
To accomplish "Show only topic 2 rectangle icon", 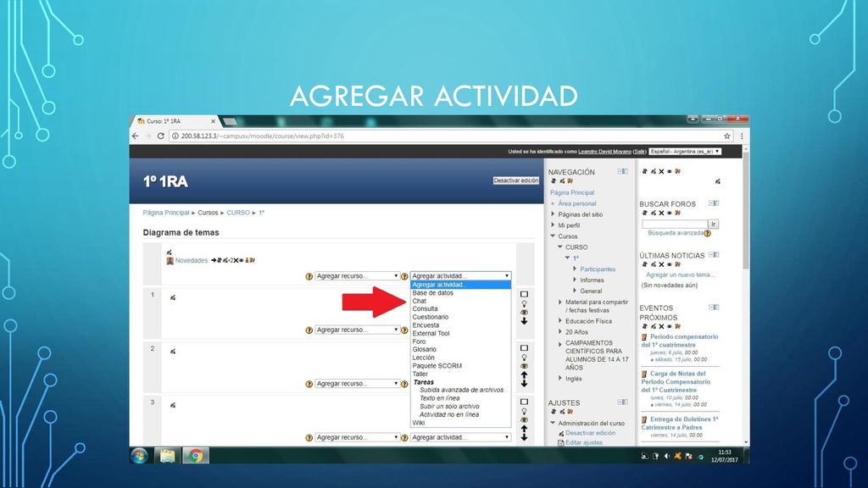I will click(x=524, y=348).
